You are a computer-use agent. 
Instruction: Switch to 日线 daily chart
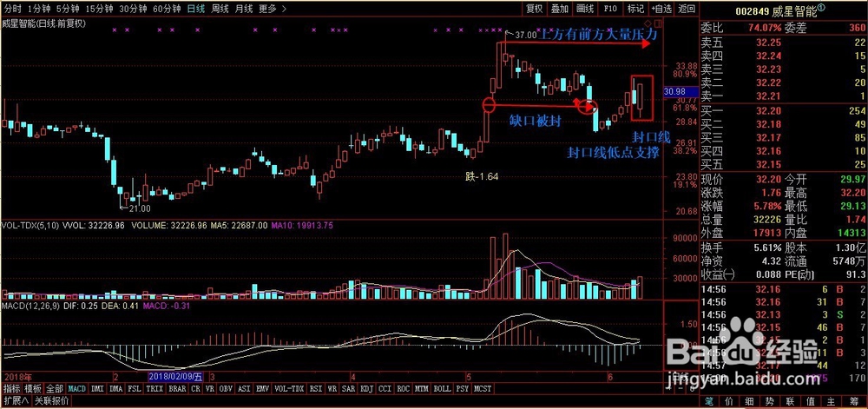click(196, 9)
